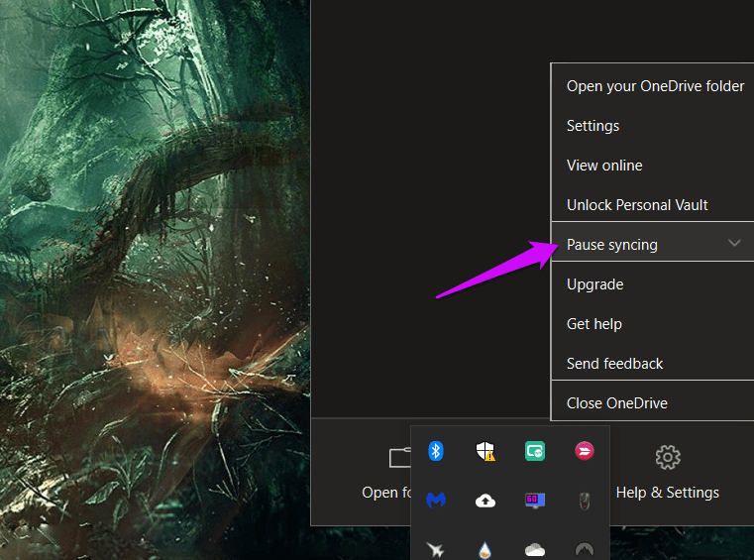The width and height of the screenshot is (754, 560).
Task: Choose Open your OneDrive folder
Action: tap(653, 86)
